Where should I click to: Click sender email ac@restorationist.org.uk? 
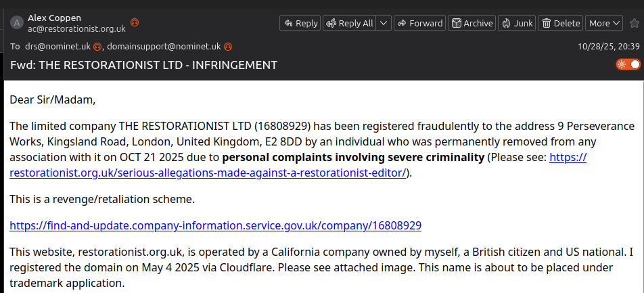76,28
